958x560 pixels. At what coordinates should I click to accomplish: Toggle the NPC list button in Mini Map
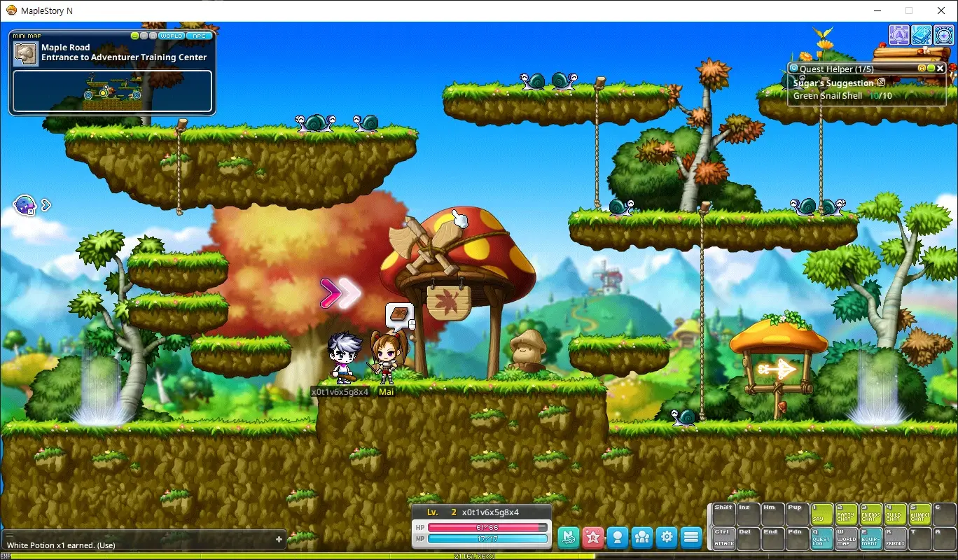tap(200, 36)
